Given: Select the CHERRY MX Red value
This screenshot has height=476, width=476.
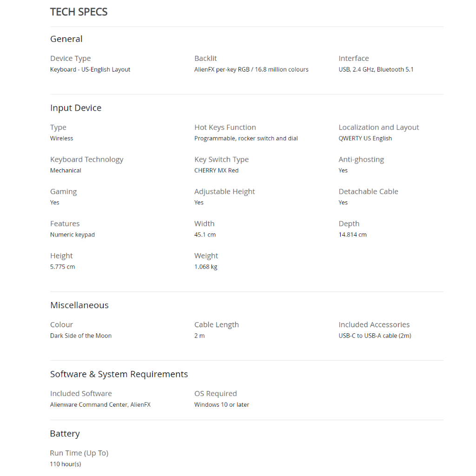Looking at the screenshot, I should (x=216, y=171).
